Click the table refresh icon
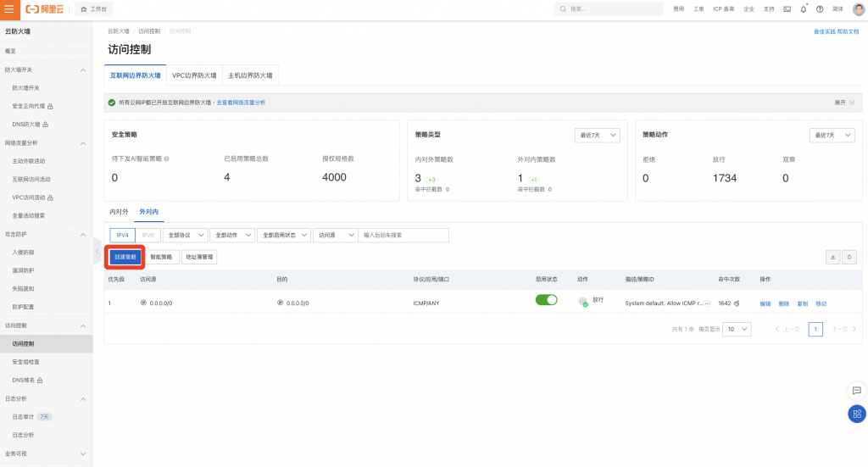Viewport: 868px width, 467px height. (849, 257)
